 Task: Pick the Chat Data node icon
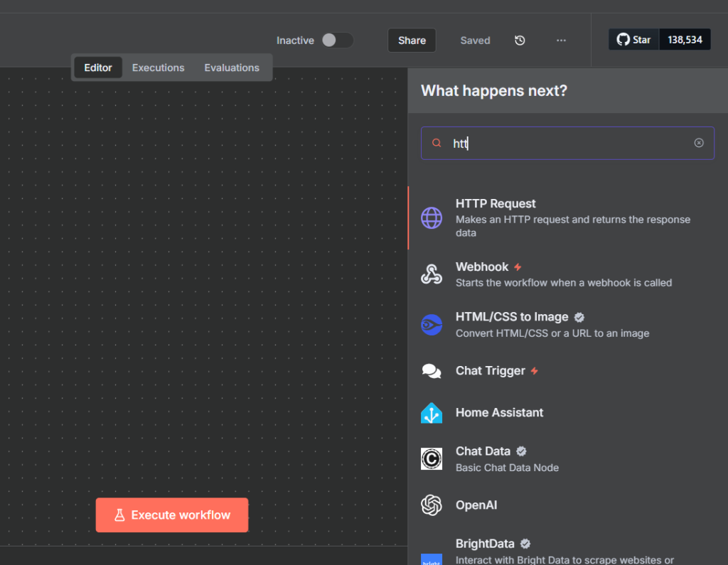pyautogui.click(x=432, y=458)
